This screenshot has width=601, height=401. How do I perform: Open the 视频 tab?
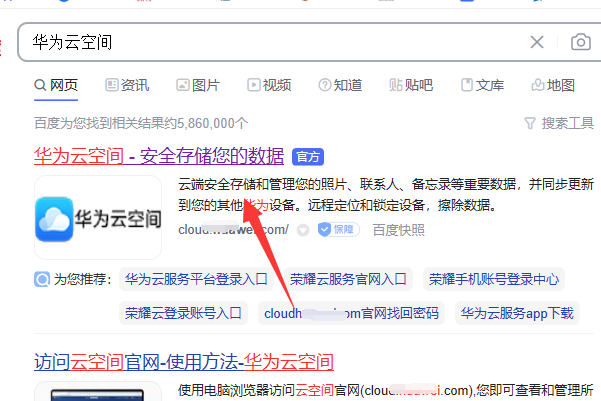point(269,85)
